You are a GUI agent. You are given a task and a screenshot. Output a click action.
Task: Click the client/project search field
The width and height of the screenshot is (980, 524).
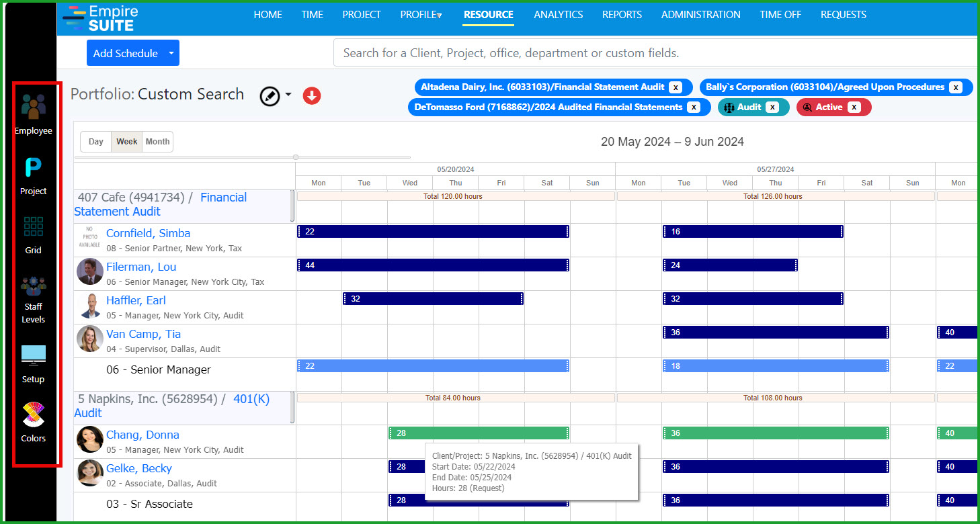coord(655,53)
